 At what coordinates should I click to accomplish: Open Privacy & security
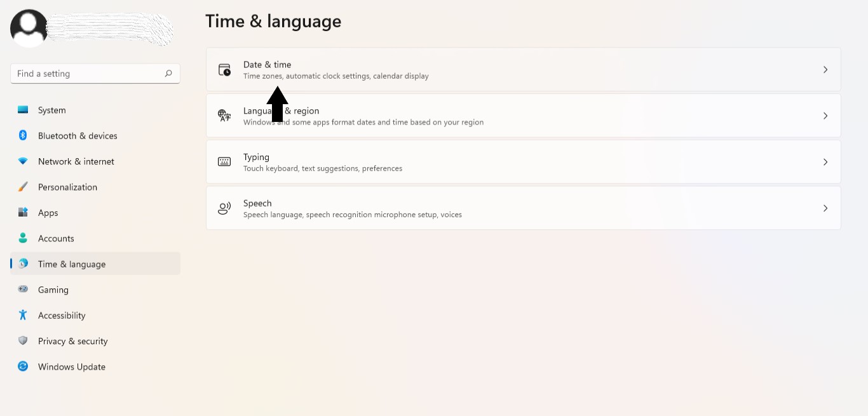point(95,341)
